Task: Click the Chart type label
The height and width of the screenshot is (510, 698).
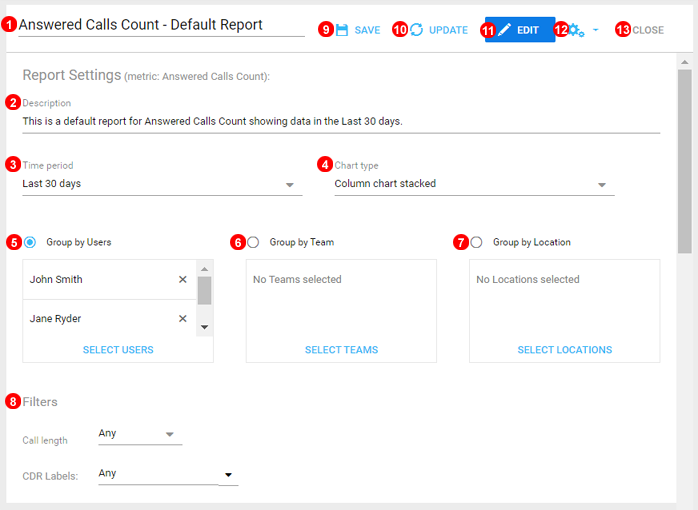Action: tap(357, 166)
